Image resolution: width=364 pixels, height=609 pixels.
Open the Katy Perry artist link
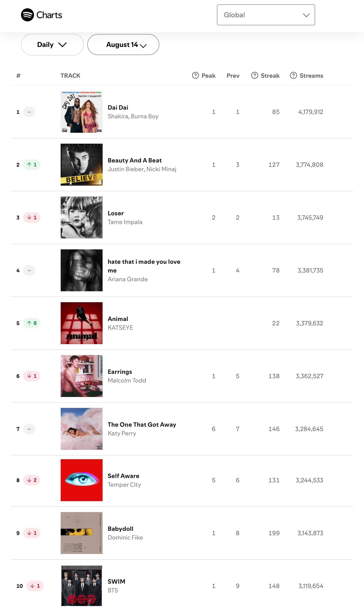point(122,433)
